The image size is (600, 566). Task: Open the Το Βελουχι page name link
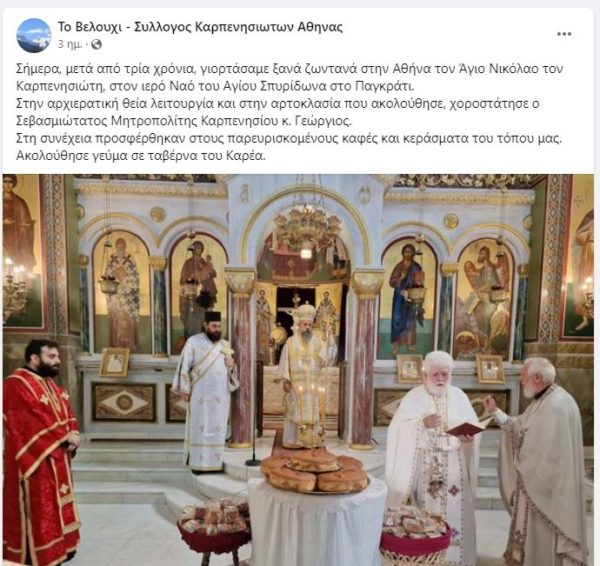(x=200, y=27)
